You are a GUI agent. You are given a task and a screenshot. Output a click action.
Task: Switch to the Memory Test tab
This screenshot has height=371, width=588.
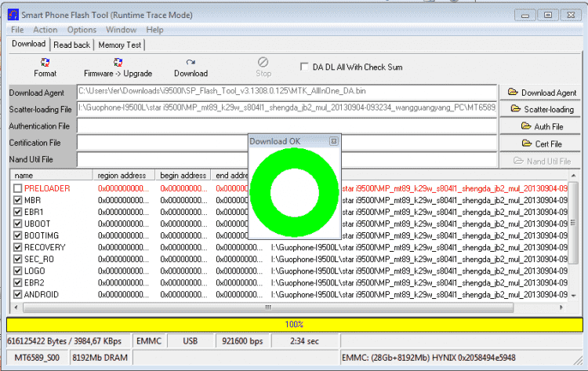pyautogui.click(x=120, y=45)
